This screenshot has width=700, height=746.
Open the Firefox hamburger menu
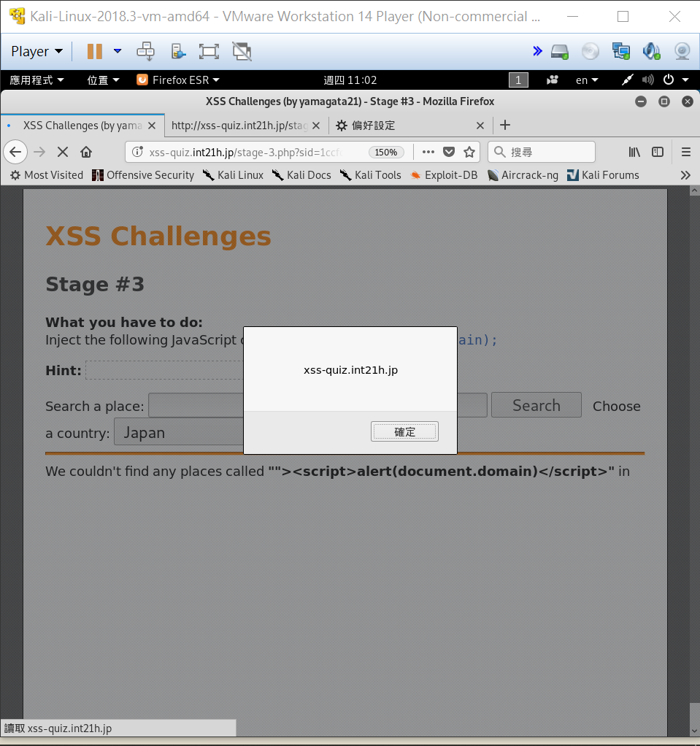(x=685, y=152)
